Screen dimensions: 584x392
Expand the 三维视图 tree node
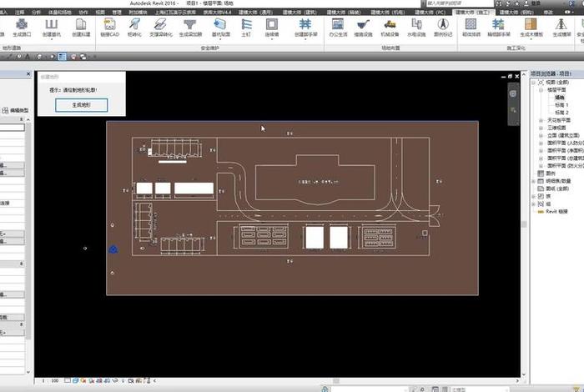point(541,128)
